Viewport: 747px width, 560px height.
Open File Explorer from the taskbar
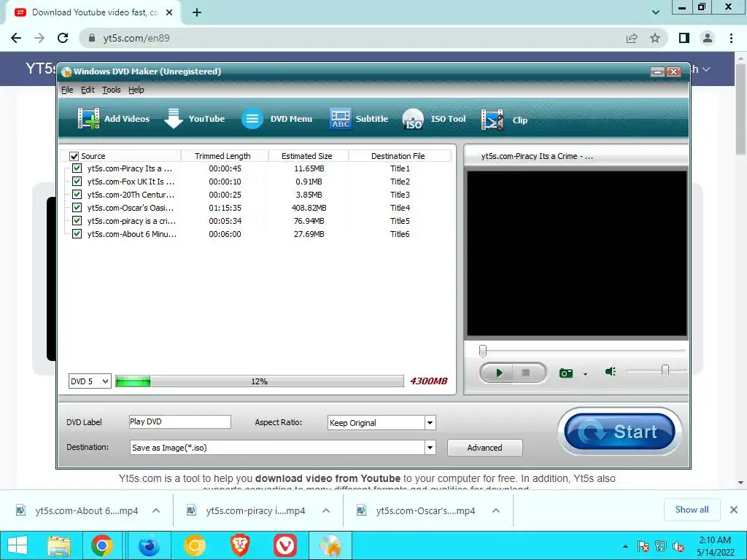[59, 545]
